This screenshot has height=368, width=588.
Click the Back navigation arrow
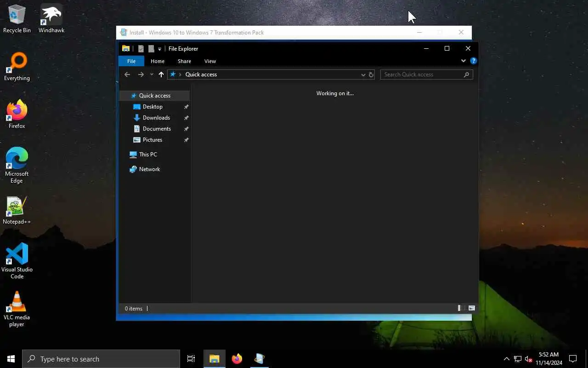[127, 75]
